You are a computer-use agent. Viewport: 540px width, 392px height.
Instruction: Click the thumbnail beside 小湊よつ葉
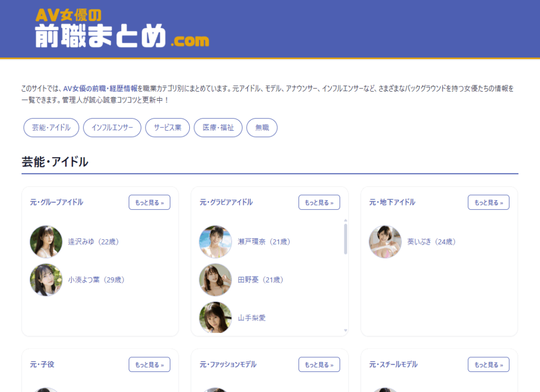[46, 280]
